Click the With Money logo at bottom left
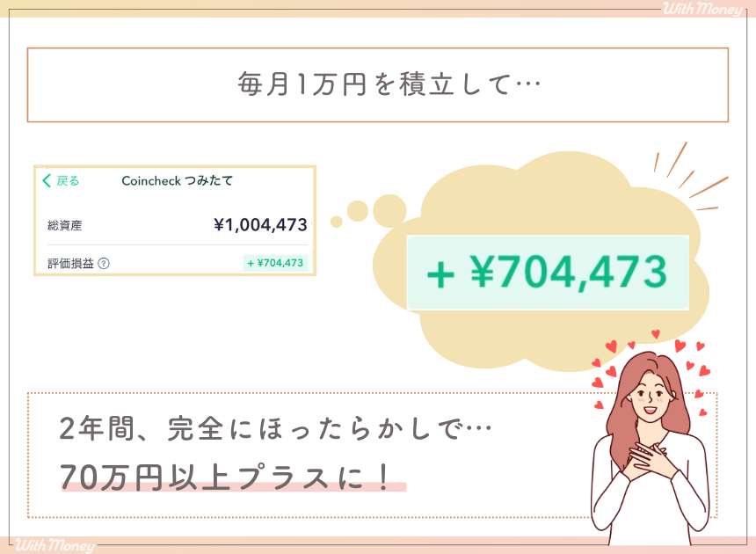The height and width of the screenshot is (554, 756). click(x=55, y=545)
